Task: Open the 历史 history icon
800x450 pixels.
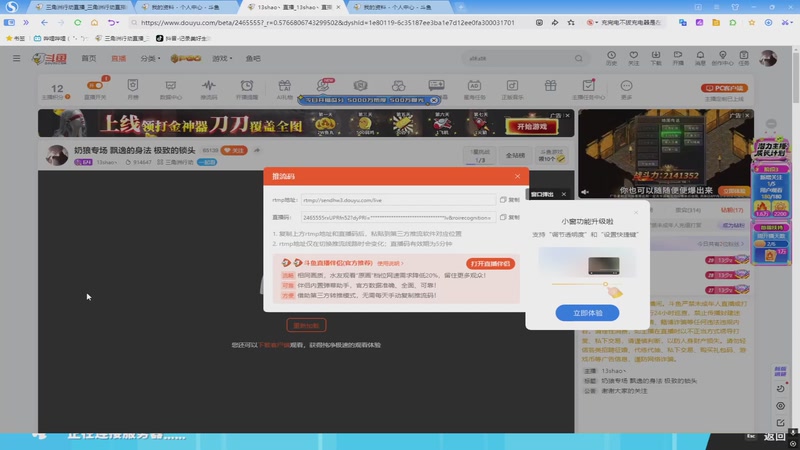Action: click(x=611, y=58)
